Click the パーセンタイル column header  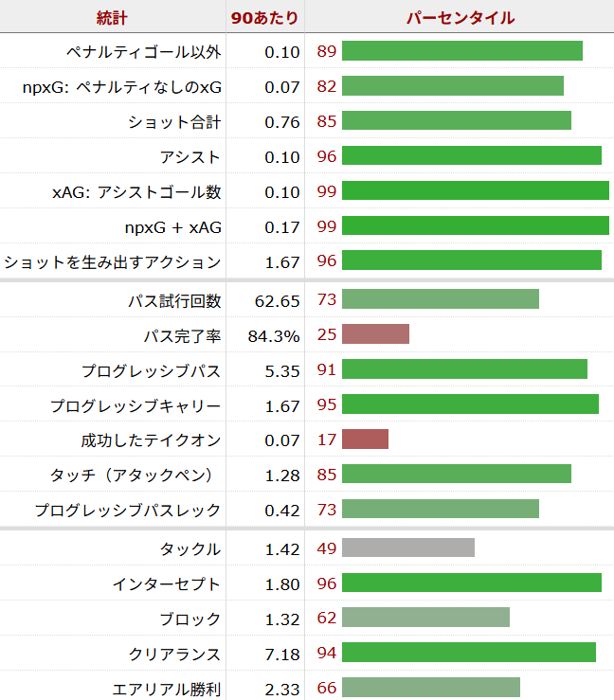click(x=460, y=18)
